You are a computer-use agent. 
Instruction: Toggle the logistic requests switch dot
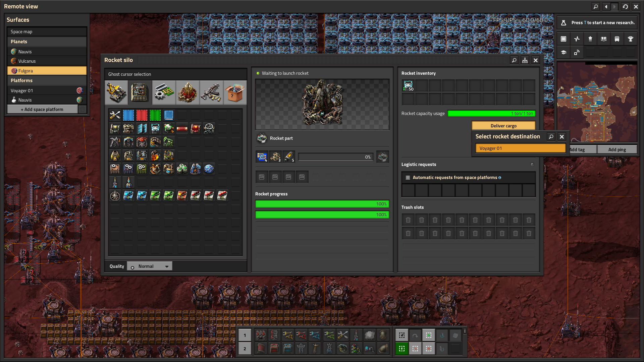coord(532,165)
